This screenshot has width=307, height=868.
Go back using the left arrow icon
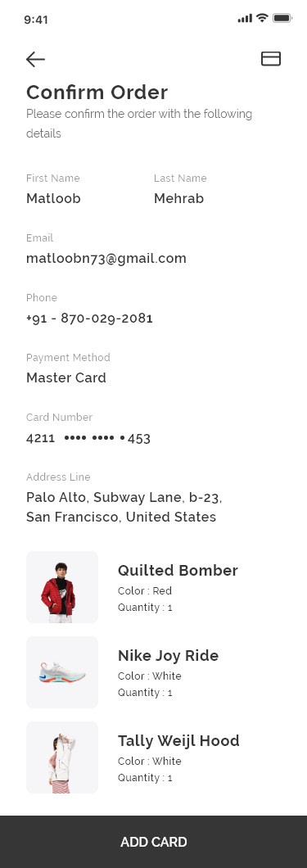coord(35,59)
